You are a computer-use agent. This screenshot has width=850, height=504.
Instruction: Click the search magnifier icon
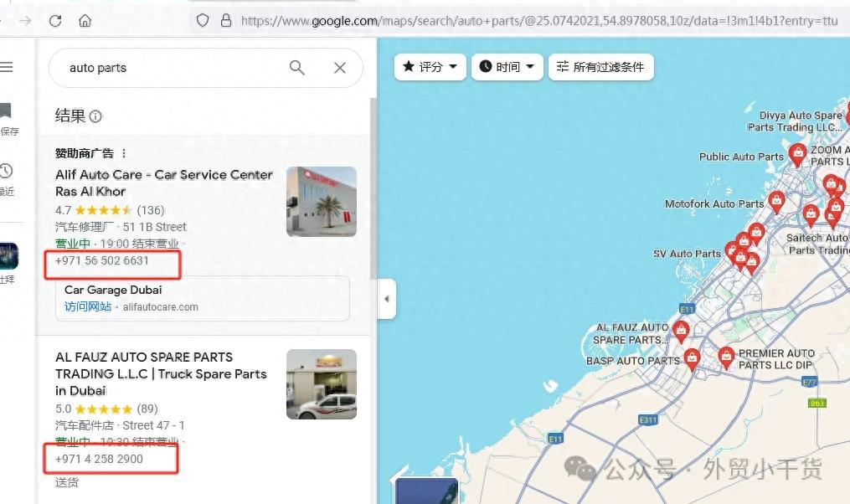coord(296,68)
